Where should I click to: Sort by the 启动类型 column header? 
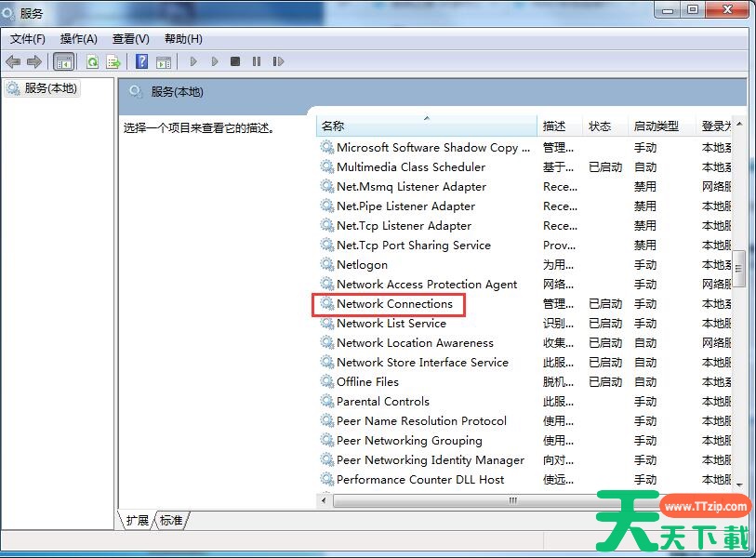pos(662,126)
